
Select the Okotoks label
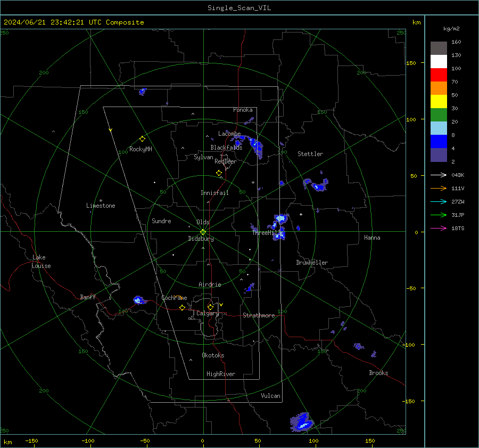coord(213,355)
